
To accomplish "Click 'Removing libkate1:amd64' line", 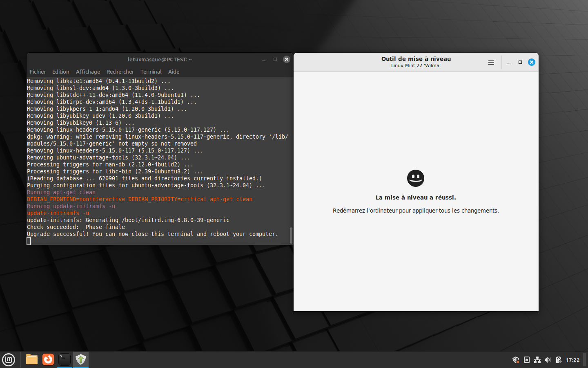I will tap(99, 81).
